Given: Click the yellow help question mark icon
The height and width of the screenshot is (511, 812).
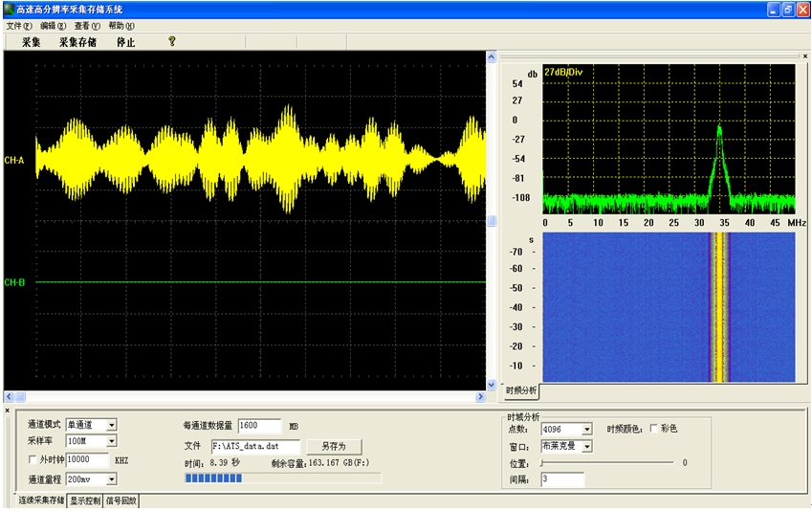Looking at the screenshot, I should 172,41.
